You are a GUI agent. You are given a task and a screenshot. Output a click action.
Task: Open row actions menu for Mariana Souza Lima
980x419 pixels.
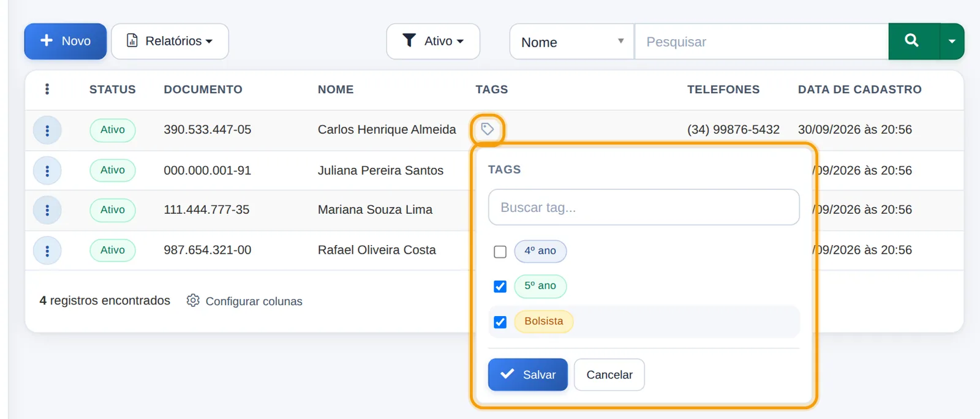(x=47, y=210)
